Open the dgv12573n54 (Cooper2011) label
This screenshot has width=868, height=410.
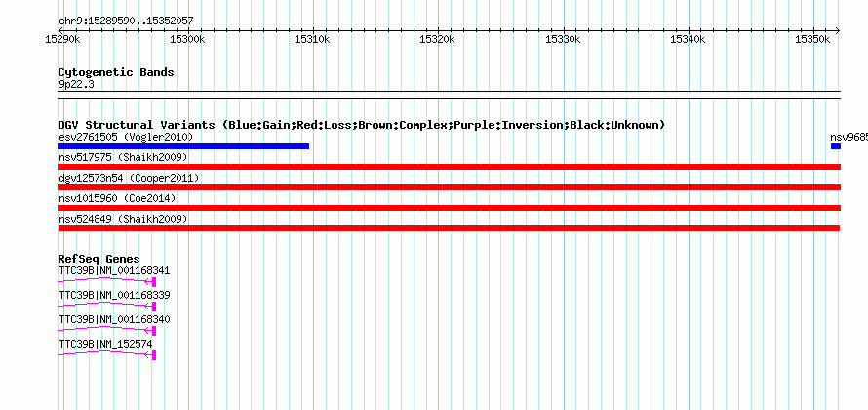tap(129, 178)
